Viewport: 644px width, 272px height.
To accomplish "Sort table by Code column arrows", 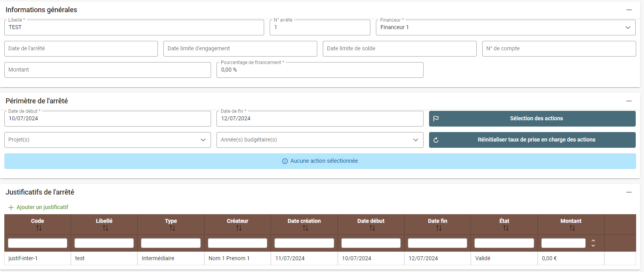I will click(x=39, y=228).
